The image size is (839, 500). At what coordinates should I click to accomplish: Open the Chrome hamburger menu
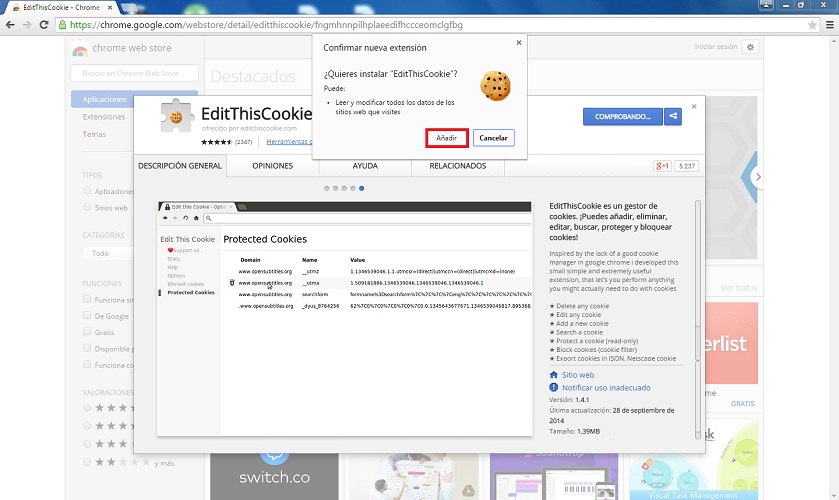pyautogui.click(x=829, y=25)
